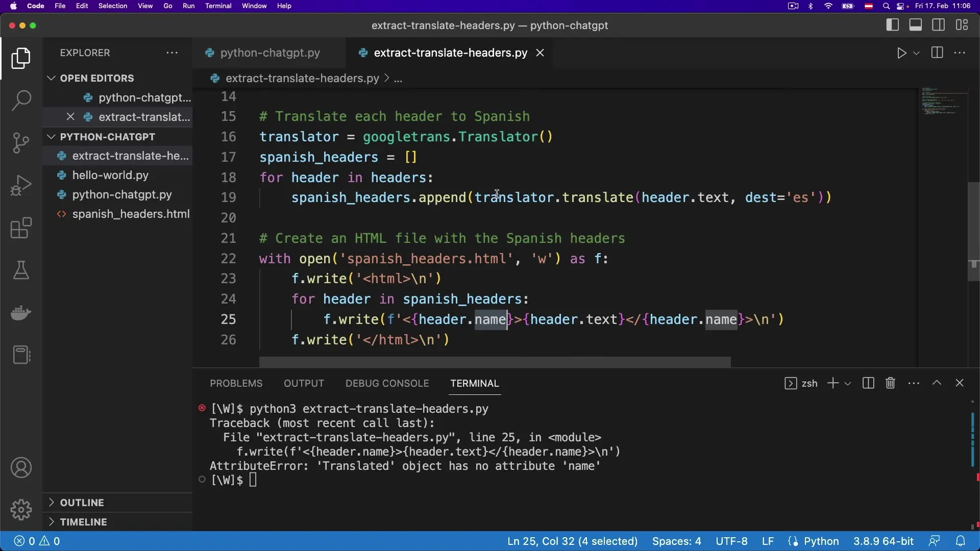Image resolution: width=980 pixels, height=551 pixels.
Task: Kill the terminal with trash icon
Action: click(891, 383)
